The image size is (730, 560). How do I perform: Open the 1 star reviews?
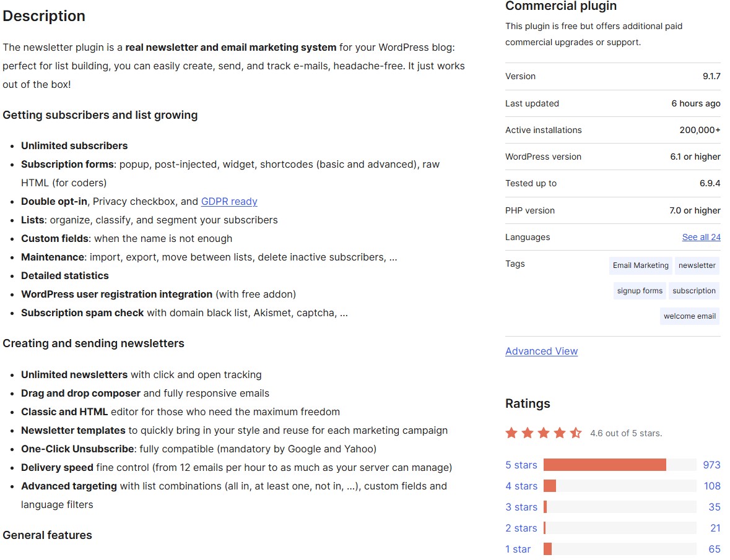pos(518,549)
